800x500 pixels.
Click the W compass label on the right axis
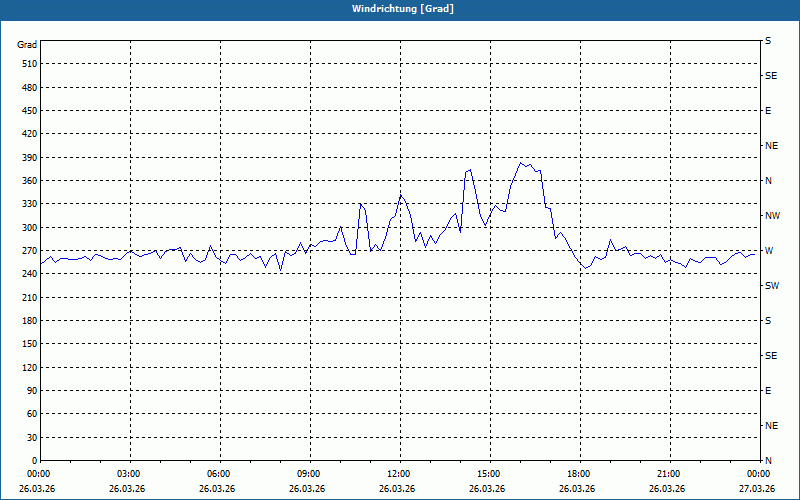[769, 251]
